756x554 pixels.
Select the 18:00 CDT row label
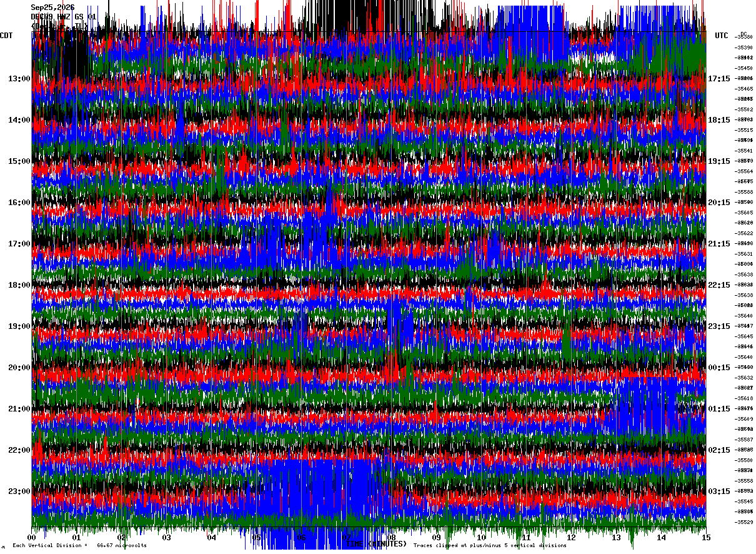(x=19, y=285)
